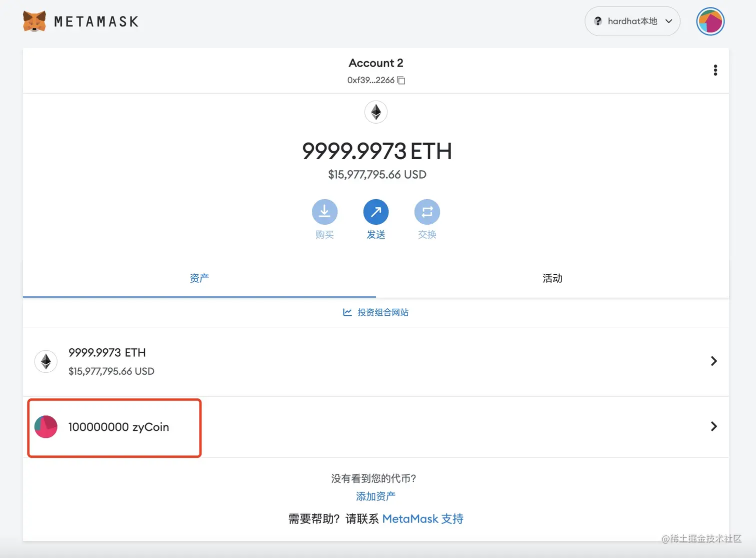Viewport: 756px width, 558px height.
Task: Click the METAMASK wordmark text
Action: 96,22
